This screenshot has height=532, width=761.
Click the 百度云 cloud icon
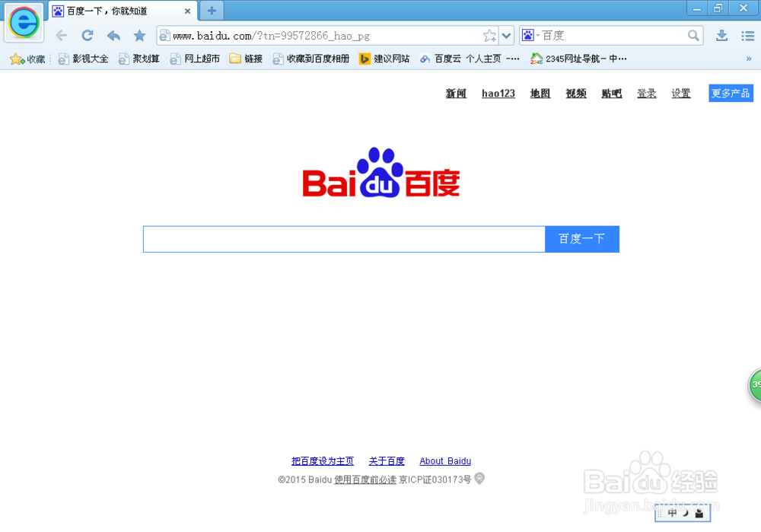point(424,59)
